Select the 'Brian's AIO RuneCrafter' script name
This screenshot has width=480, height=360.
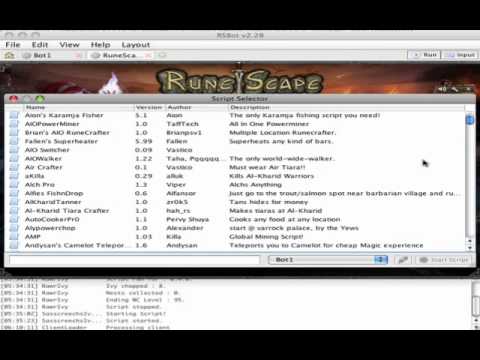click(67, 133)
